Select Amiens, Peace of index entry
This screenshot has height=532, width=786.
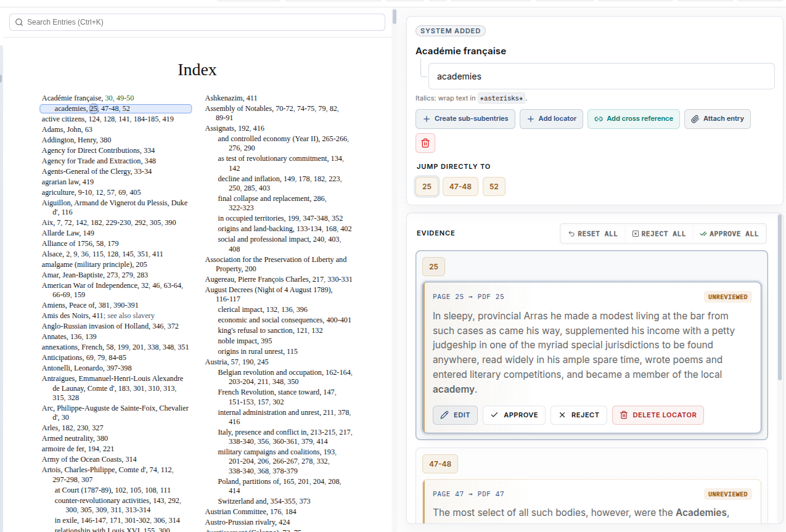tap(90, 305)
